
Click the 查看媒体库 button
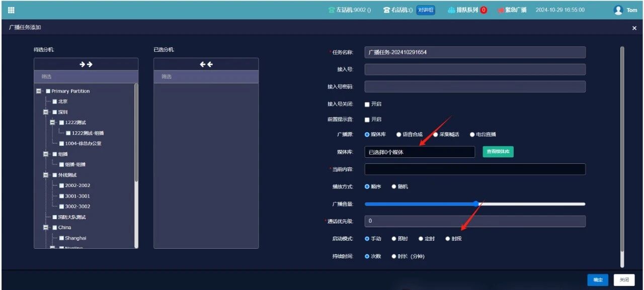pos(498,152)
